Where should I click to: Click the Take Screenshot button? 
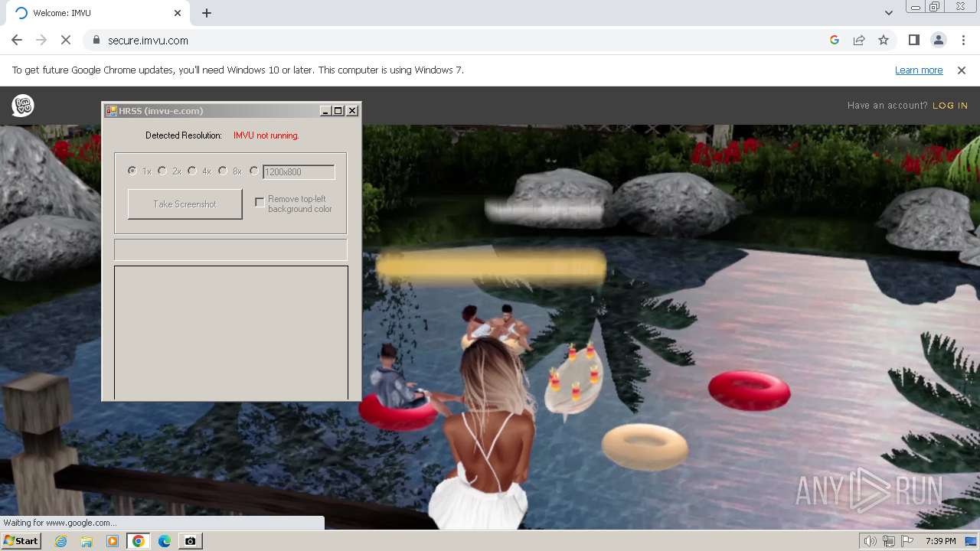coord(185,204)
